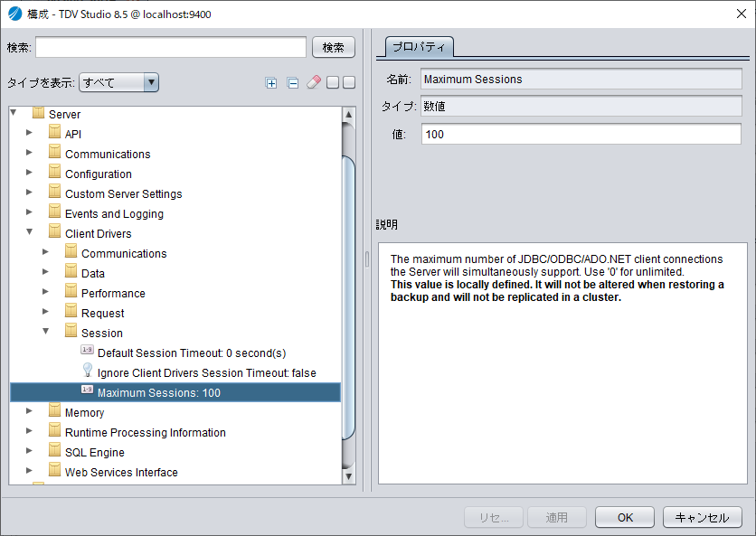
Task: Click the Configuration folder icon
Action: [55, 172]
